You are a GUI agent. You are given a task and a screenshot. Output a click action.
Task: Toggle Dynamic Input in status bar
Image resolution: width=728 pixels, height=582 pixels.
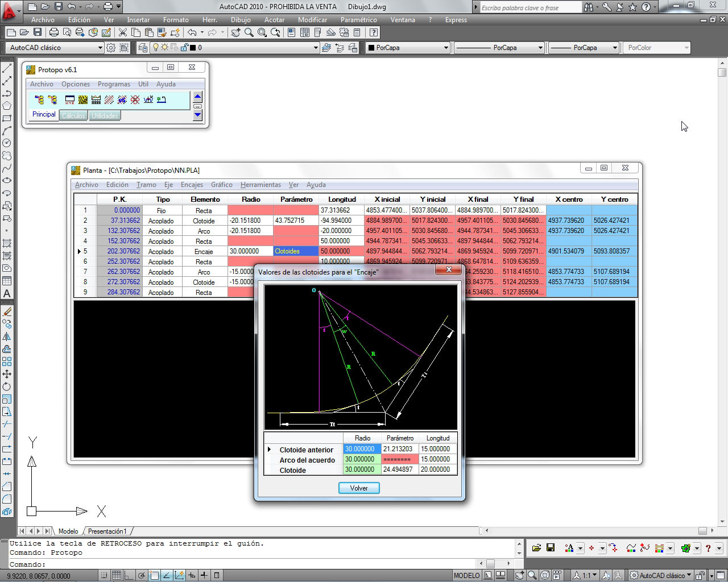pos(192,575)
